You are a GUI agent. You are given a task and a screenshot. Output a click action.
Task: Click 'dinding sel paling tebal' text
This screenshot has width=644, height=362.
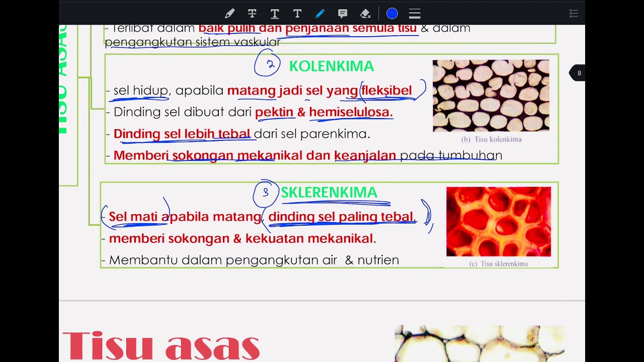pyautogui.click(x=341, y=217)
